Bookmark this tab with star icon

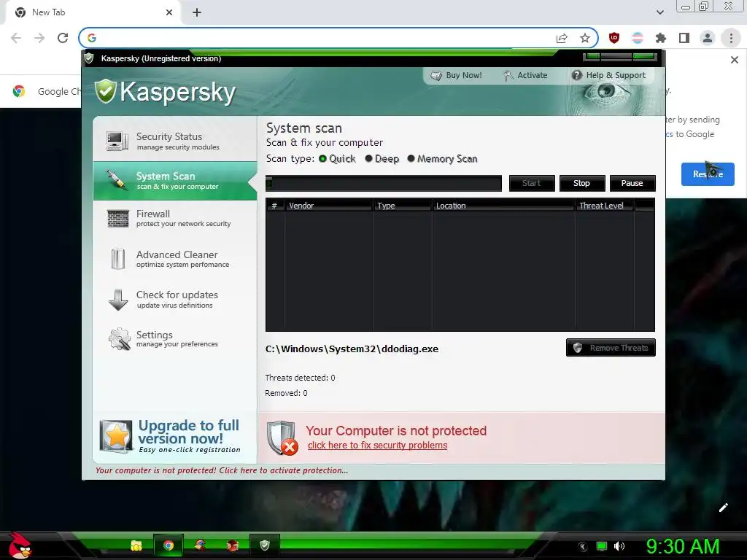pyautogui.click(x=585, y=38)
